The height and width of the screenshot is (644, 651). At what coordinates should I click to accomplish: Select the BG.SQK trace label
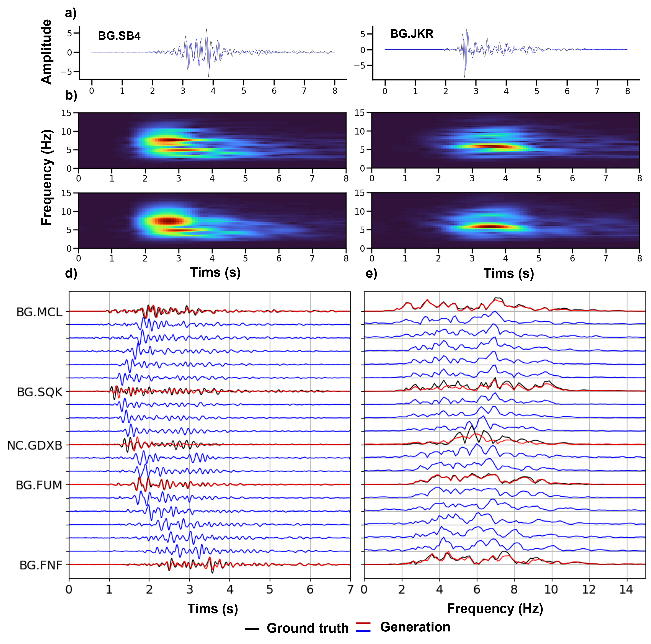(x=40, y=392)
